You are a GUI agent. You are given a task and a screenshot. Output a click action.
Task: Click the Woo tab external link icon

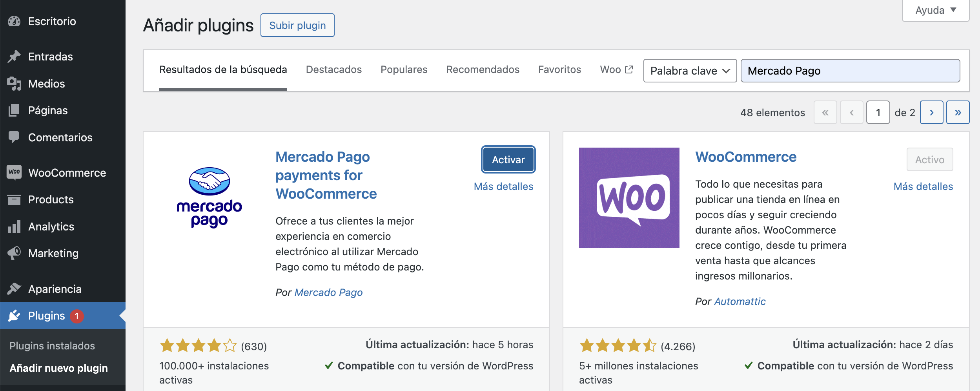click(x=629, y=69)
